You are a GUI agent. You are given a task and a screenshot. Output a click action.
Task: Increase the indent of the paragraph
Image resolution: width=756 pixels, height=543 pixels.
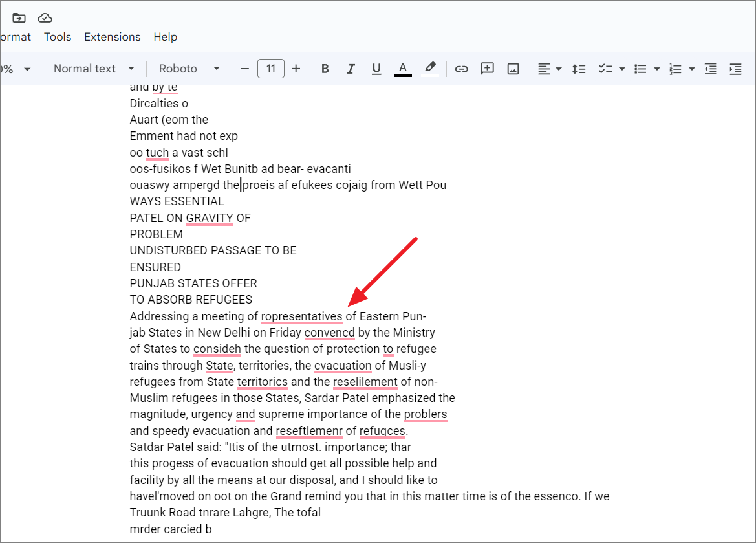pos(735,68)
